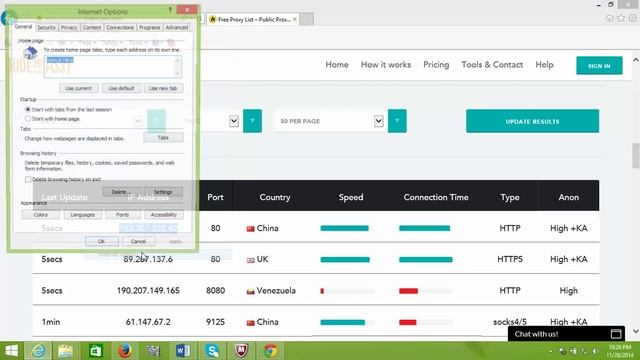Close the Free Proxy List tab
Image resolution: width=640 pixels, height=360 pixels.
tap(295, 19)
